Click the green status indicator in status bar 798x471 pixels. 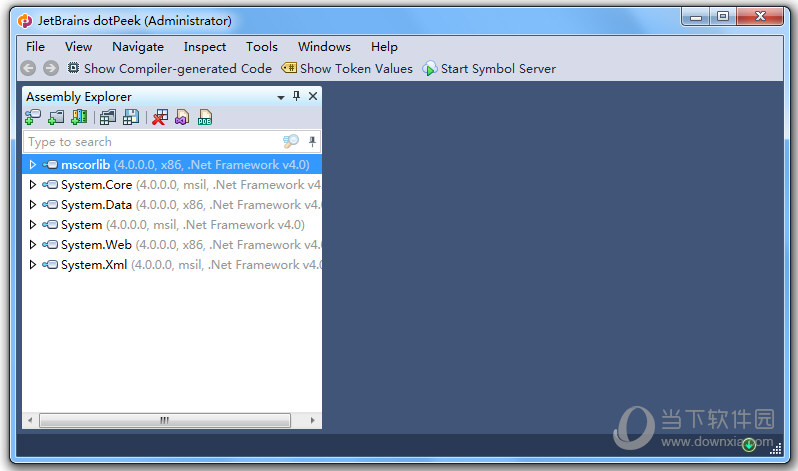(x=749, y=445)
